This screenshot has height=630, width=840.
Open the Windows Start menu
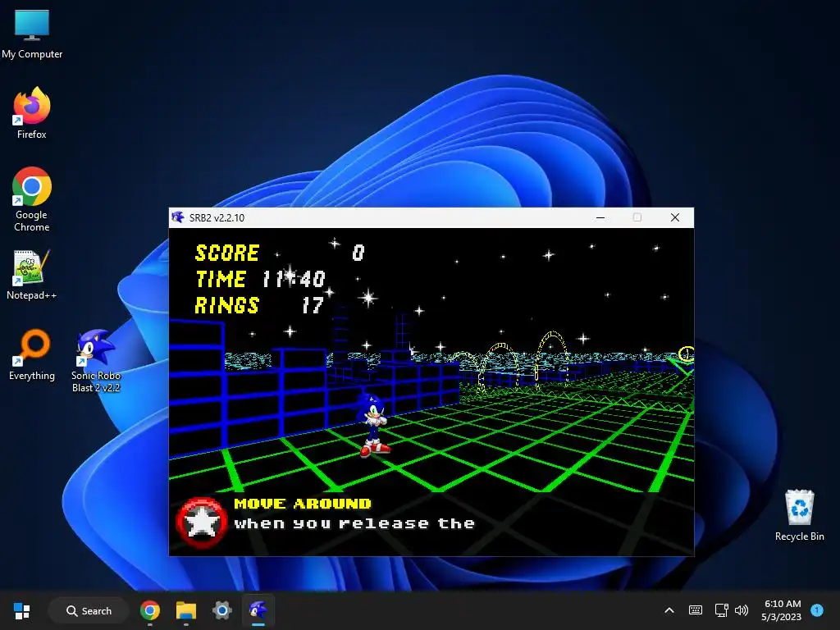22,610
